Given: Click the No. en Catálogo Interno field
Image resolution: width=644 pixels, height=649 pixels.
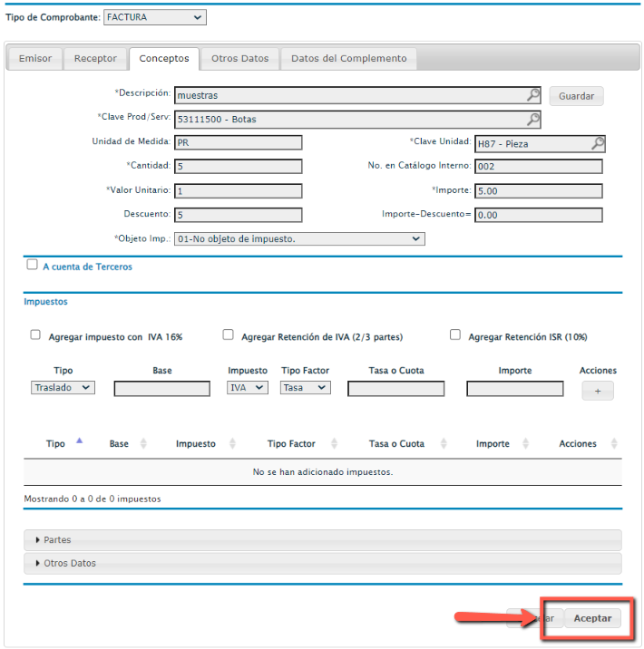Looking at the screenshot, I should [x=539, y=167].
